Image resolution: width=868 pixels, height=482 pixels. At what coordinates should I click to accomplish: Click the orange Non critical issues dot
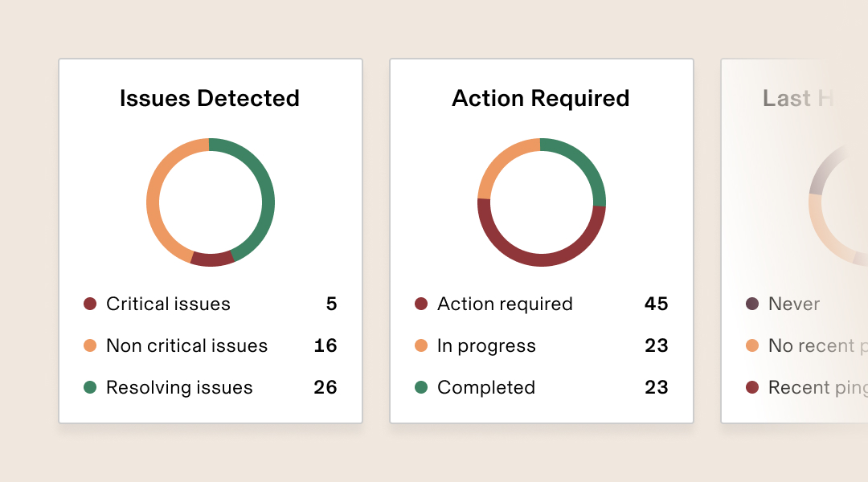pos(90,346)
